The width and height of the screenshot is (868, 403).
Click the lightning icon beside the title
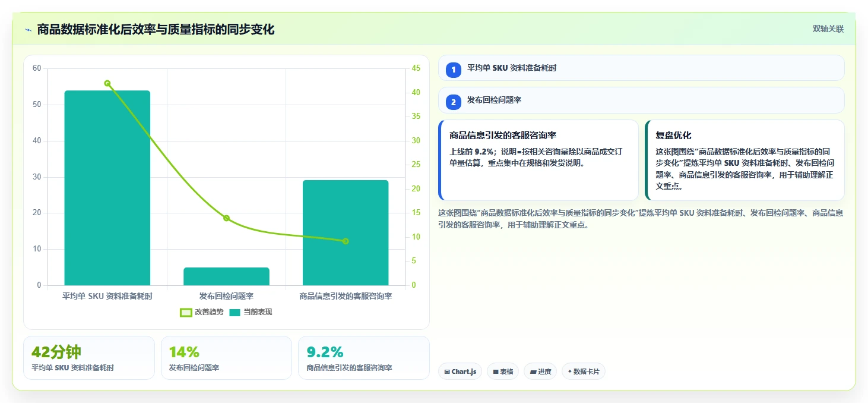[28, 30]
